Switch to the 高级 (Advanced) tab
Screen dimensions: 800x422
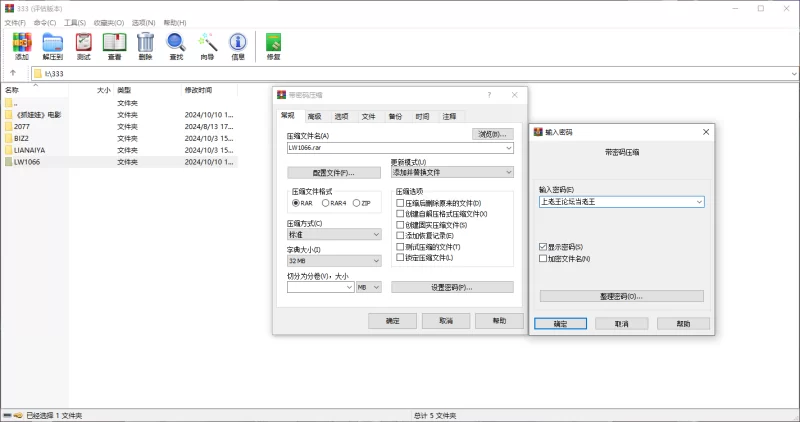click(314, 116)
